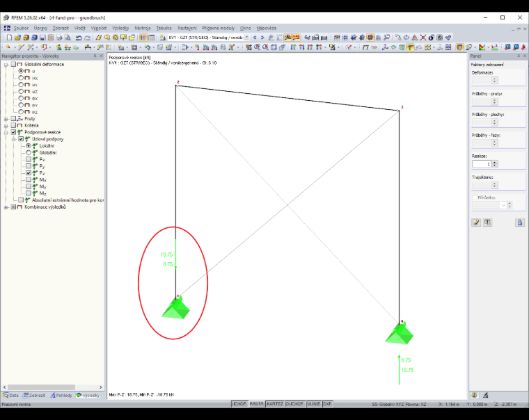Click the line drawing tool icon
529x420 pixels.
21,47
